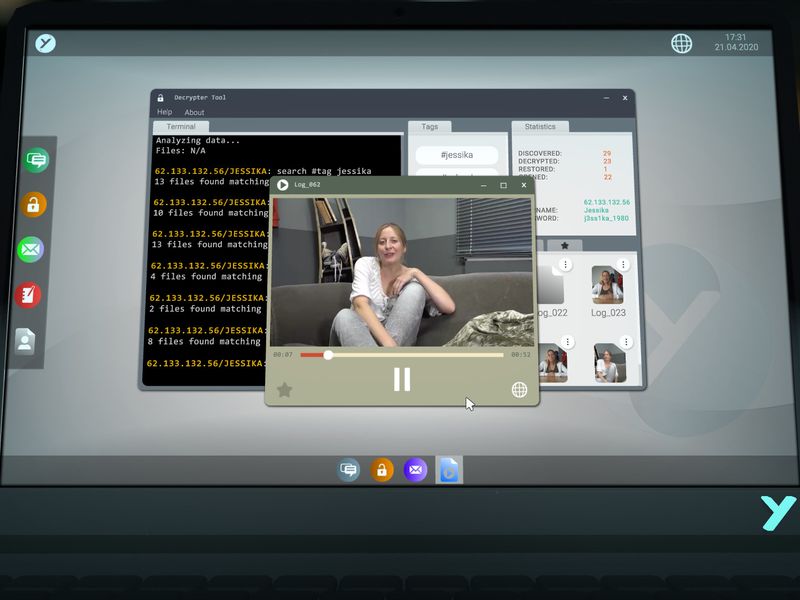
Task: Click the purple mail icon on the taskbar
Action: (415, 469)
